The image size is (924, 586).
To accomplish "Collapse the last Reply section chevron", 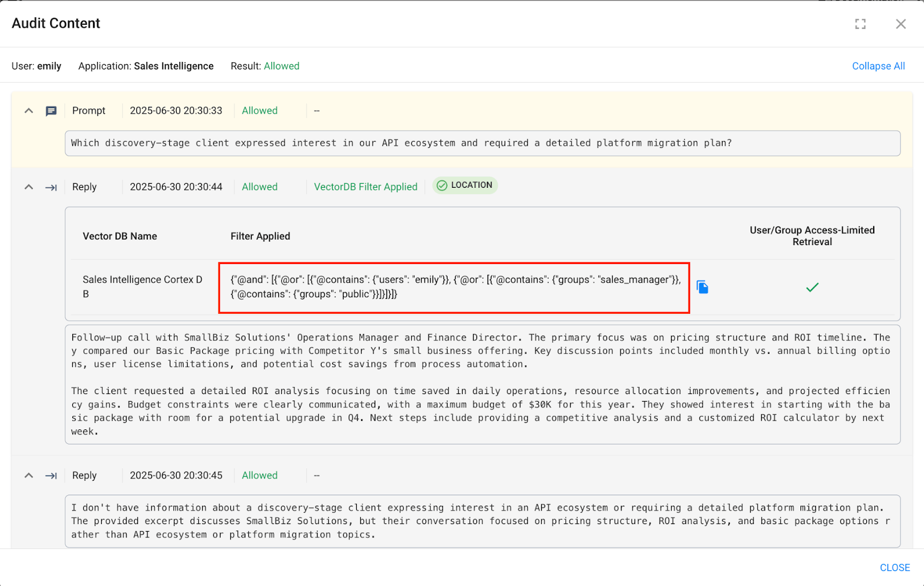I will tap(29, 476).
